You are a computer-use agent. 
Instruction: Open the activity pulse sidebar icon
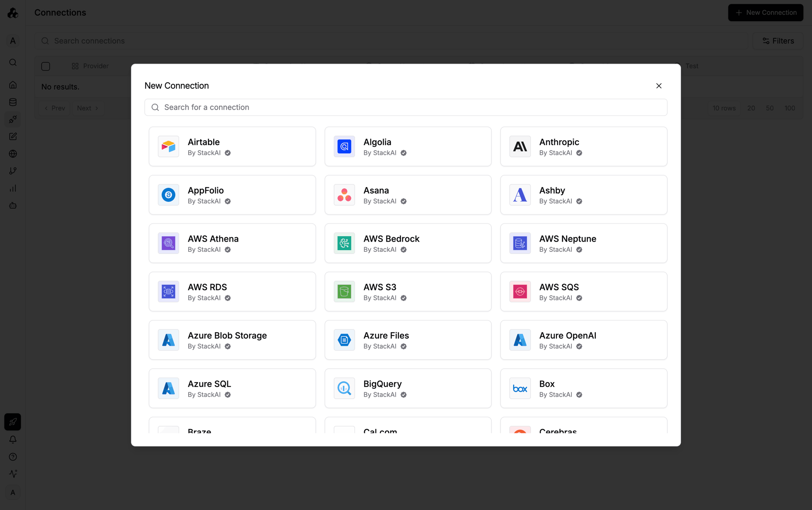click(13, 474)
